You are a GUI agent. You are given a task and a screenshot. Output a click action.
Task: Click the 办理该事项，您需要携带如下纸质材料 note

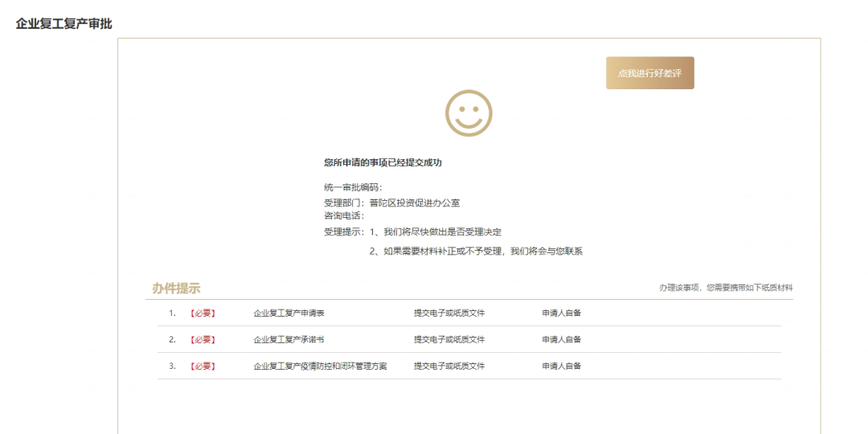pos(726,288)
